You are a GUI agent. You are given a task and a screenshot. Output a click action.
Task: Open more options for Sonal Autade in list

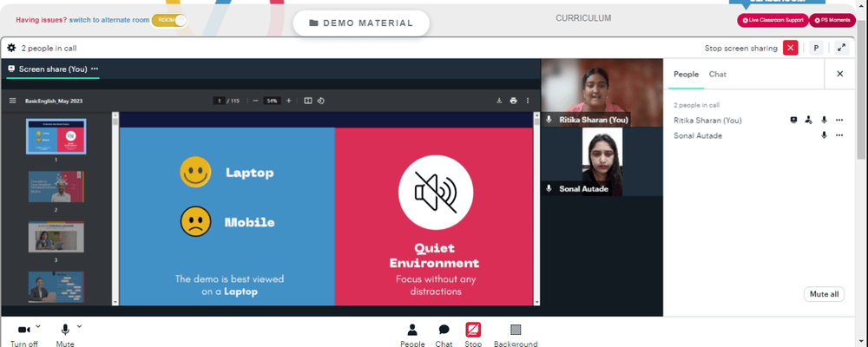(839, 135)
